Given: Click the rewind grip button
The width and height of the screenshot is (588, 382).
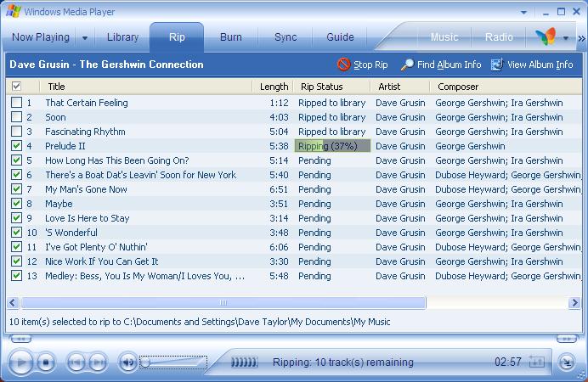Looking at the screenshot, I should coord(20,340).
